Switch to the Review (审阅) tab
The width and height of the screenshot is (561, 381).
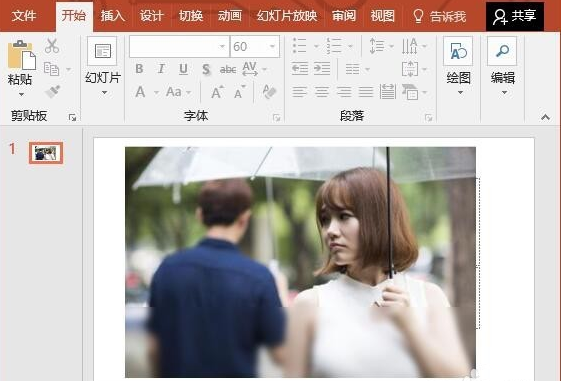pos(344,16)
